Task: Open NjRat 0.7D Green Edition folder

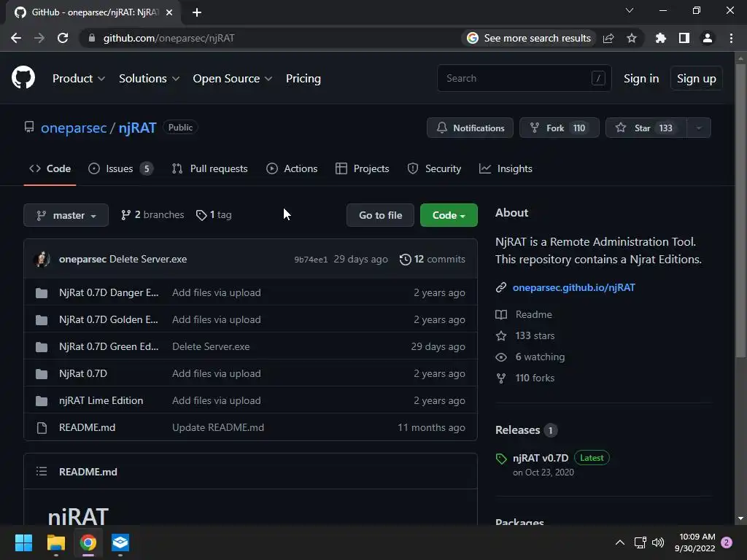Action: tap(109, 346)
